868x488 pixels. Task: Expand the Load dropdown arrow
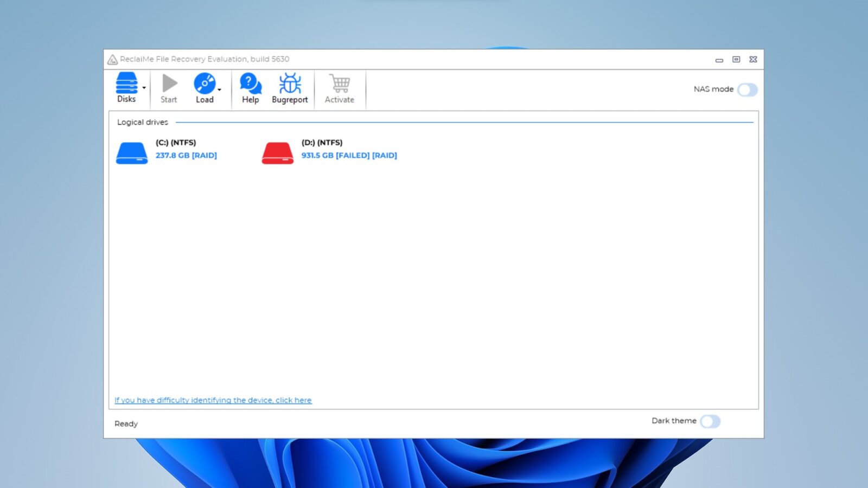219,89
